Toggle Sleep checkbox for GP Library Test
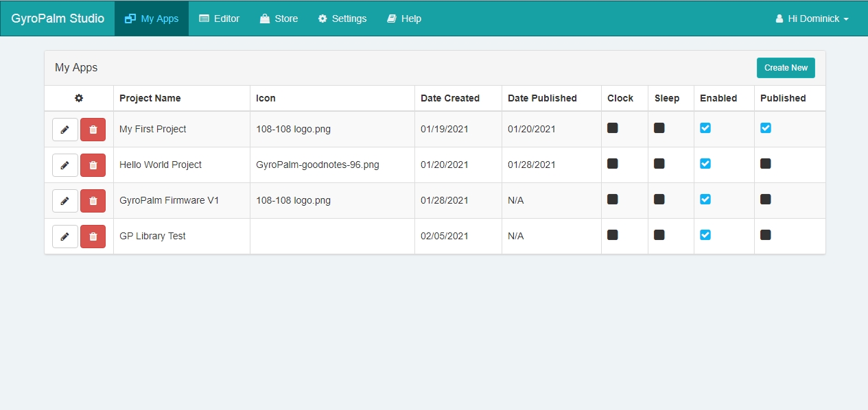 pyautogui.click(x=659, y=234)
